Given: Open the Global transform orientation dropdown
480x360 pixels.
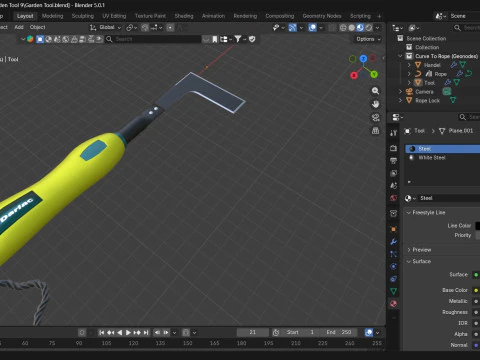Looking at the screenshot, I should point(105,27).
